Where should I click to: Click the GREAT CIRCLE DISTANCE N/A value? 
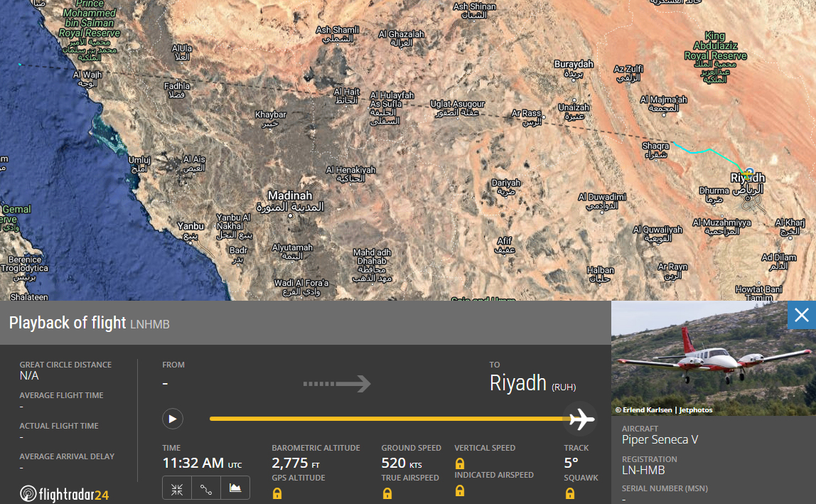(x=29, y=375)
